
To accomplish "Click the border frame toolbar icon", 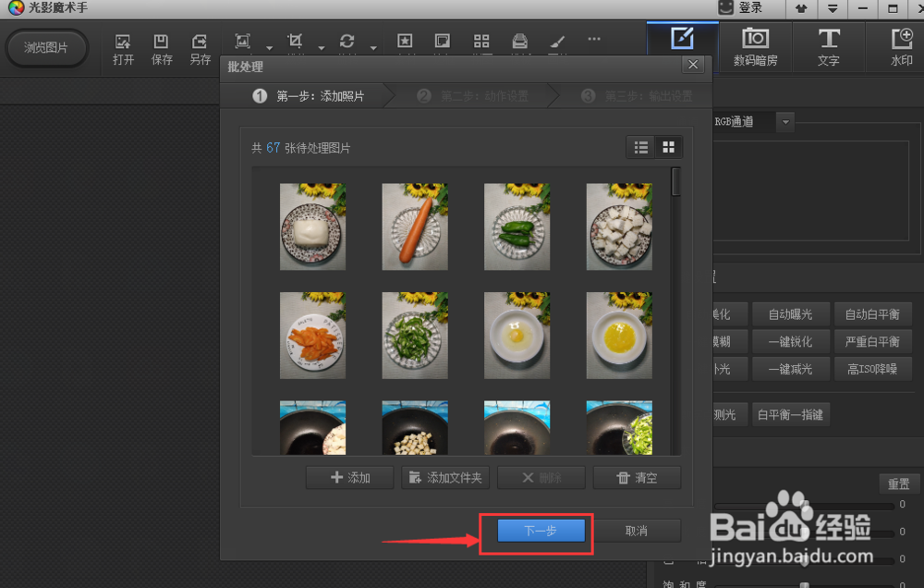I will click(x=442, y=41).
